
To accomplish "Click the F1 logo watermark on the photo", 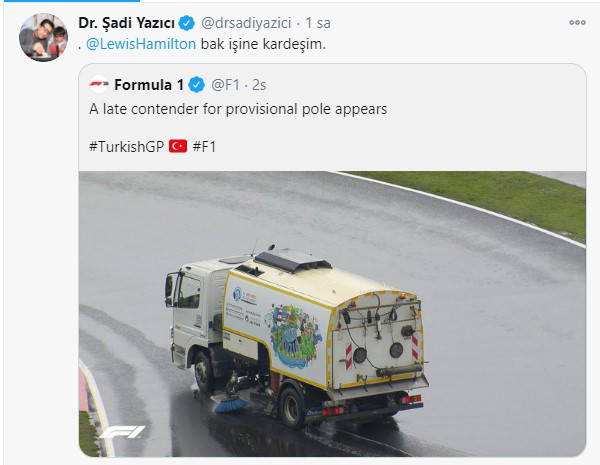I will (x=121, y=432).
